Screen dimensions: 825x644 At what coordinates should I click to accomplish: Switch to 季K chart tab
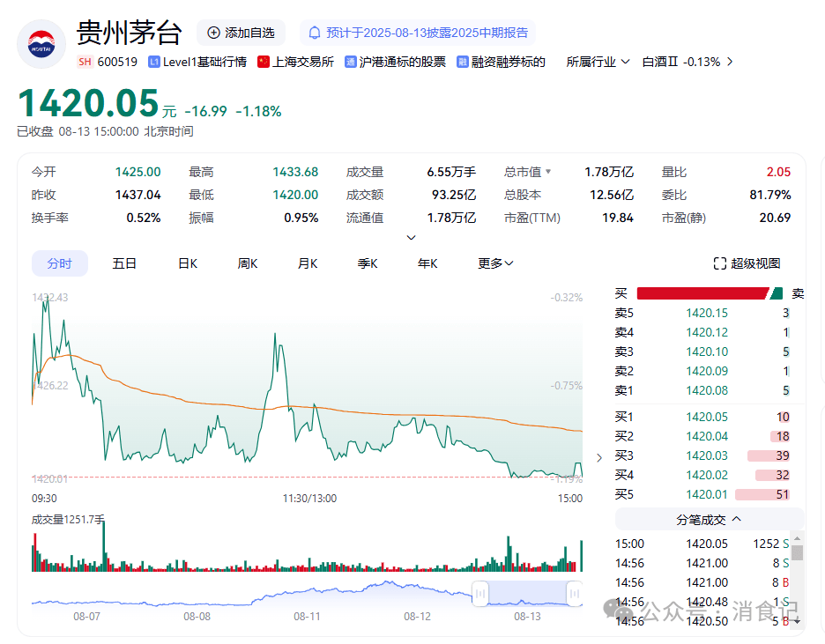368,263
